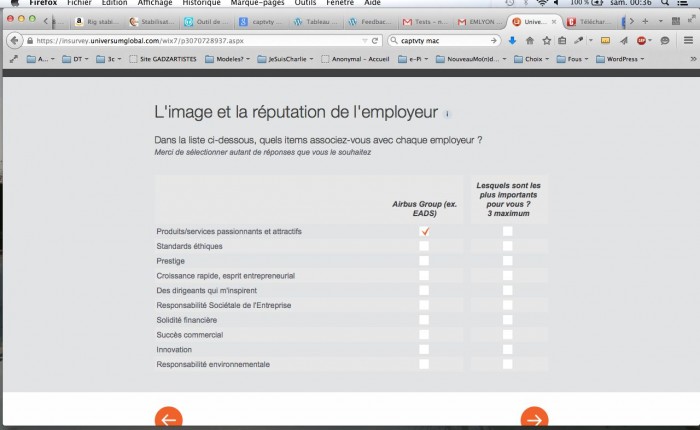The height and width of the screenshot is (430, 700).
Task: Switch to the Rig stabi... Amazon tab
Action: click(97, 21)
